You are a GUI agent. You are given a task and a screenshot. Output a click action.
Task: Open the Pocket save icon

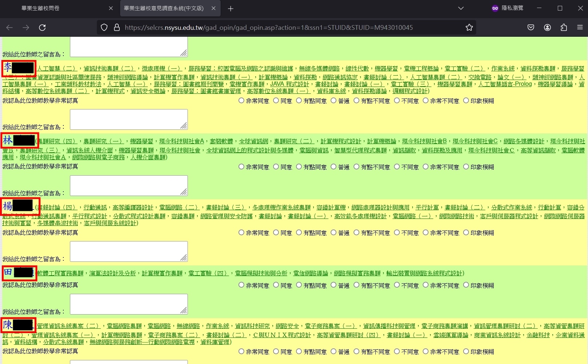pos(531,28)
